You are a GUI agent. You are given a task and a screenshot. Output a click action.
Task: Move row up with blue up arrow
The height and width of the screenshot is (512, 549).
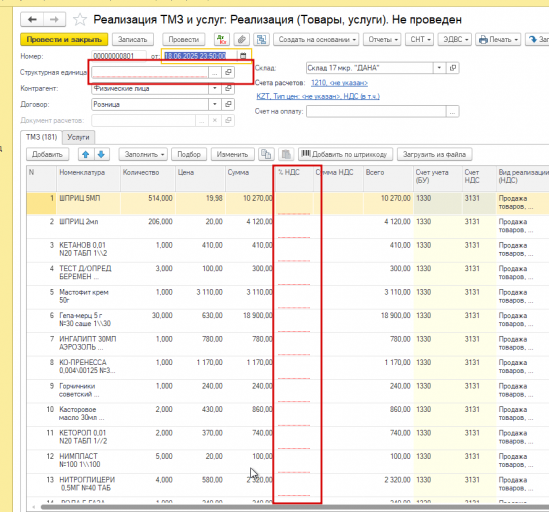tap(86, 154)
